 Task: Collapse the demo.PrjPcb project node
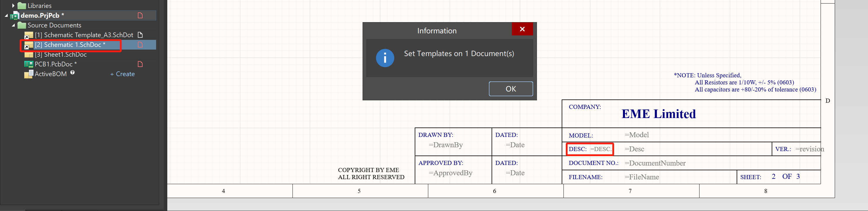pos(6,16)
